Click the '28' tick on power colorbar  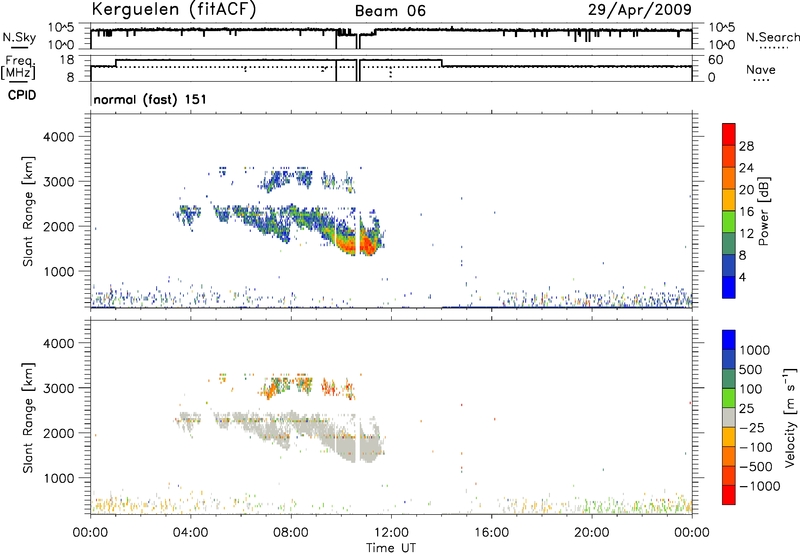[746, 146]
